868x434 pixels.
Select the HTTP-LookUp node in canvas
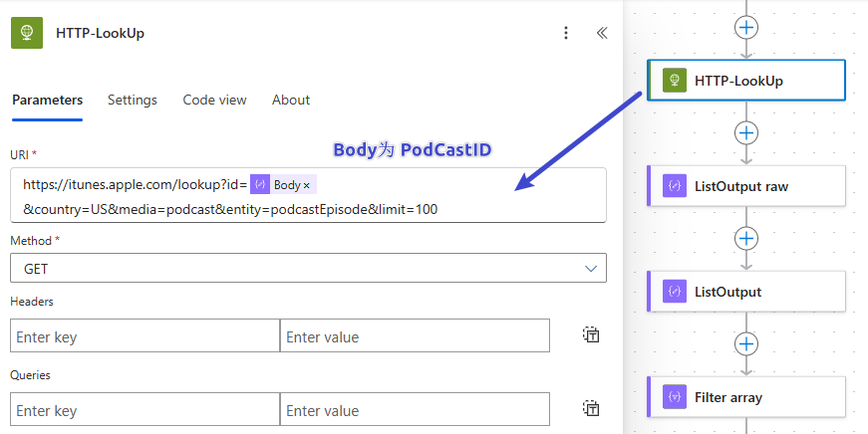point(746,81)
